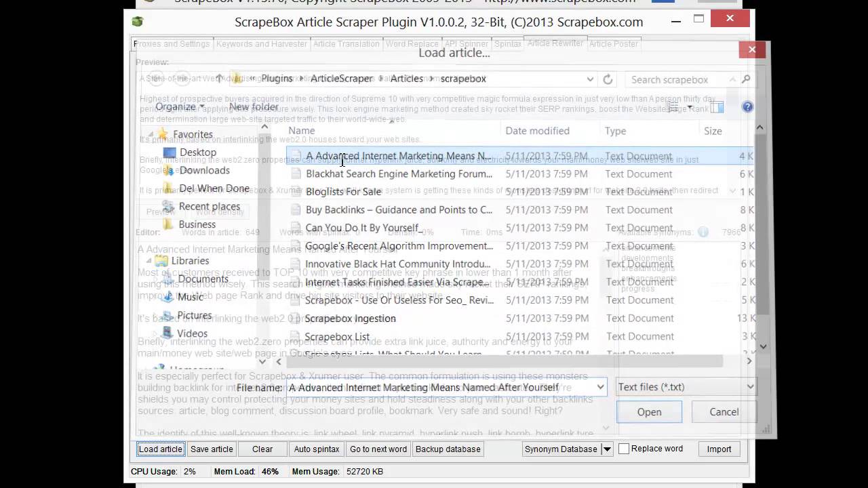868x488 pixels.
Task: Click the Go to next word button
Action: (378, 449)
